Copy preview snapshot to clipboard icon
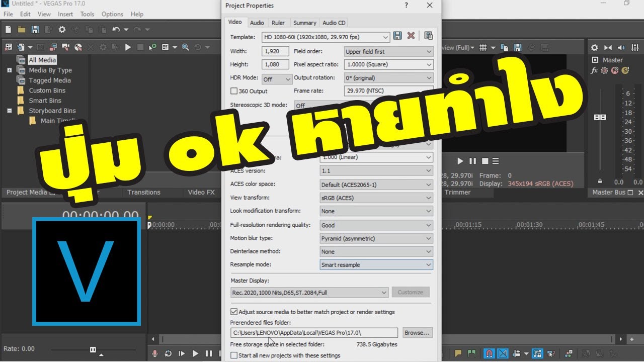Viewport: 644px width, 362px height. [x=504, y=48]
